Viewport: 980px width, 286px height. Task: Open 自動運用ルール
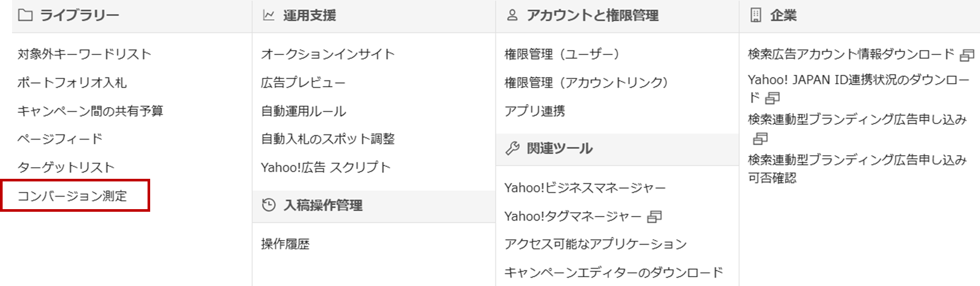pos(303,111)
